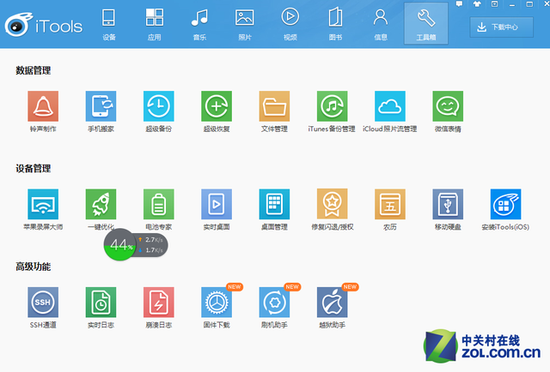Open the 实时日志 real-time log tool
Image resolution: width=550 pixels, height=372 pixels.
101,302
